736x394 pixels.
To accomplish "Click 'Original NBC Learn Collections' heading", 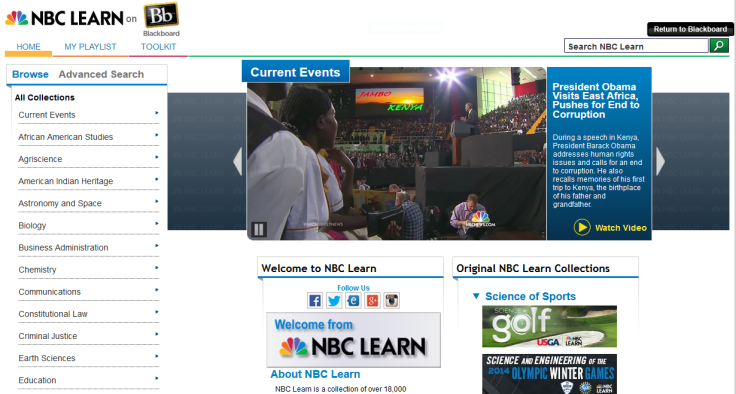I will tap(533, 268).
